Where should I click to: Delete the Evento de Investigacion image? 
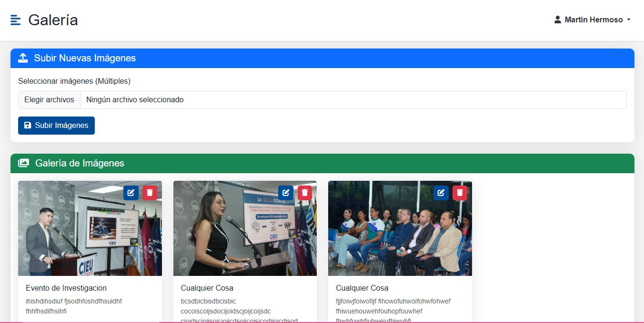pos(150,193)
